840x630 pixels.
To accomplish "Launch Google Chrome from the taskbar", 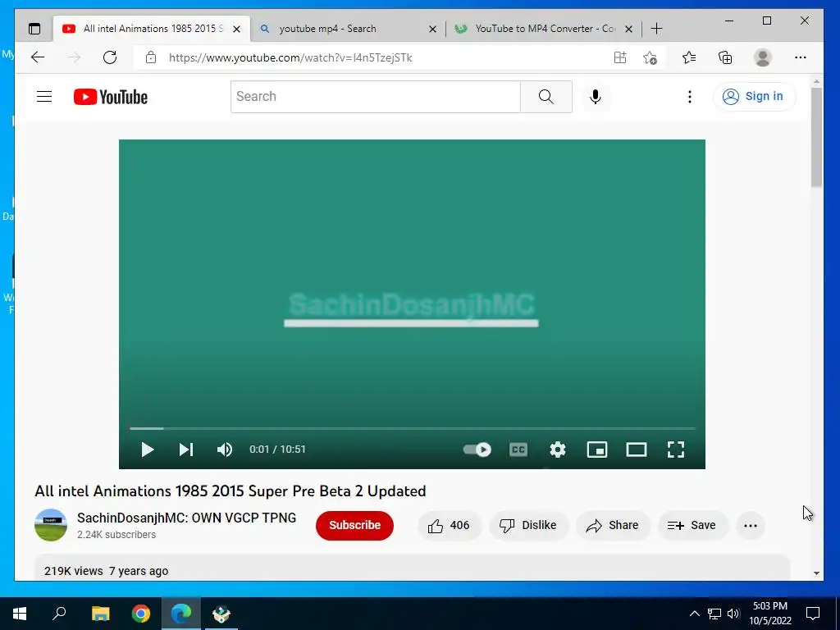I will tap(141, 614).
